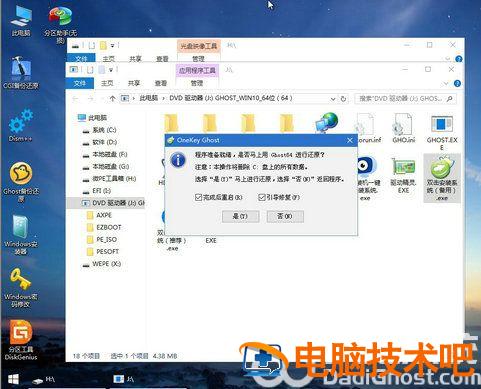Image resolution: width=481 pixels, height=389 pixels.
Task: Select the GHO.ini file icon
Action: (x=403, y=128)
